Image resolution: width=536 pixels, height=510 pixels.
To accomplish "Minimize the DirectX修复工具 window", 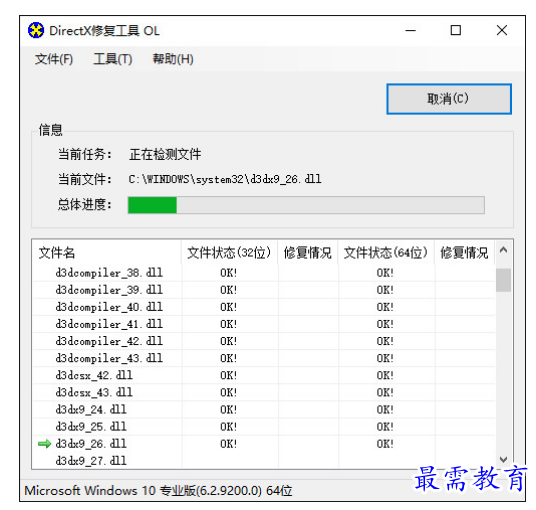I will (411, 30).
